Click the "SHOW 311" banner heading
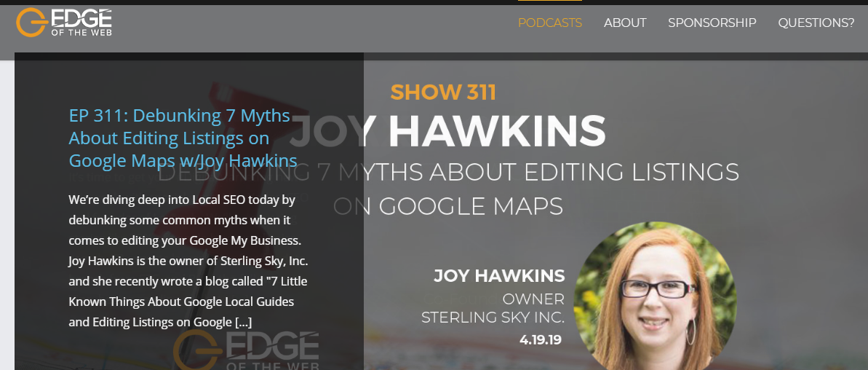Image resolution: width=868 pixels, height=370 pixels. [443, 92]
